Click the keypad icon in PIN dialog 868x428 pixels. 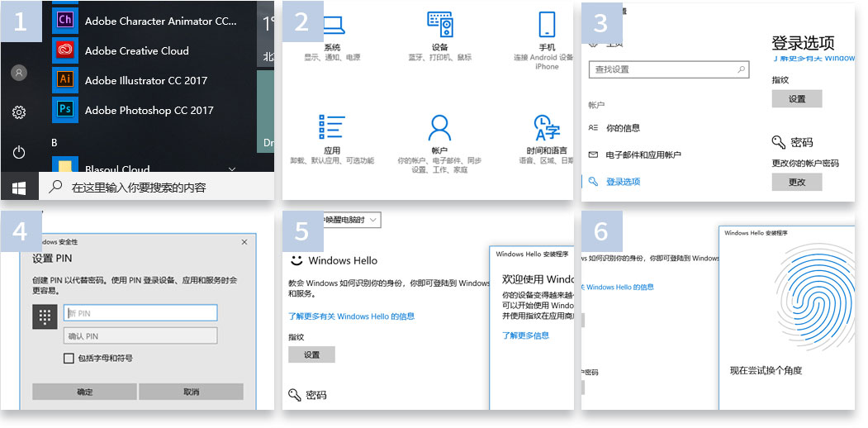[45, 316]
